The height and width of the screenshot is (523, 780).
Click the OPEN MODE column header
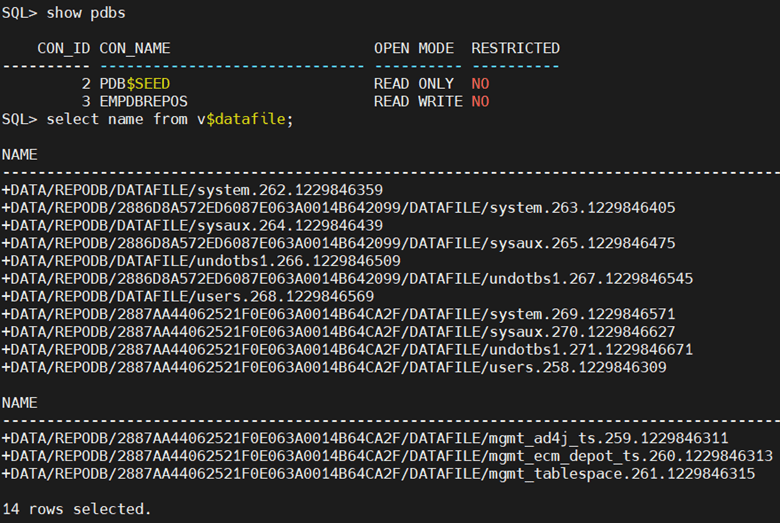coord(413,48)
